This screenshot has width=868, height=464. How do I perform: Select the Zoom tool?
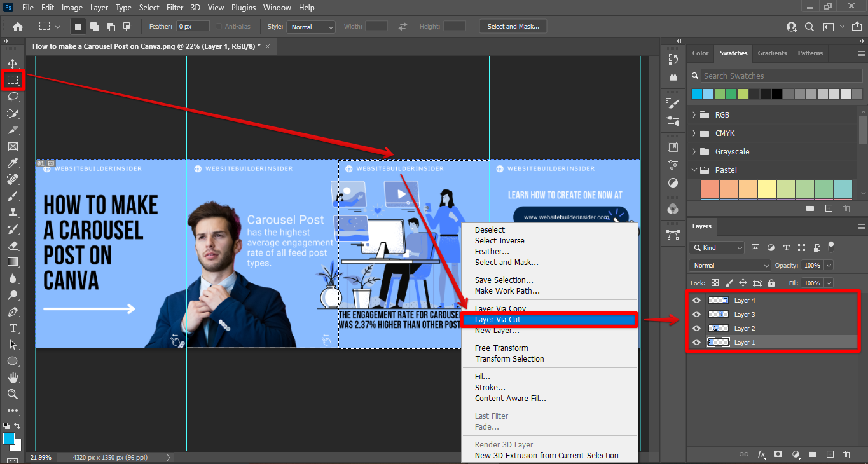pos(12,394)
